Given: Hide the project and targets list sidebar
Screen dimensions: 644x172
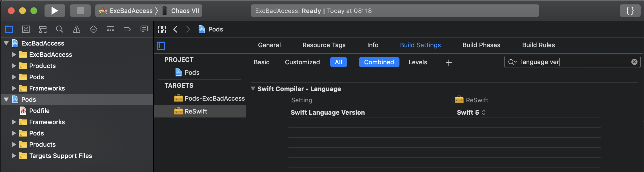Looking at the screenshot, I should [x=161, y=46].
